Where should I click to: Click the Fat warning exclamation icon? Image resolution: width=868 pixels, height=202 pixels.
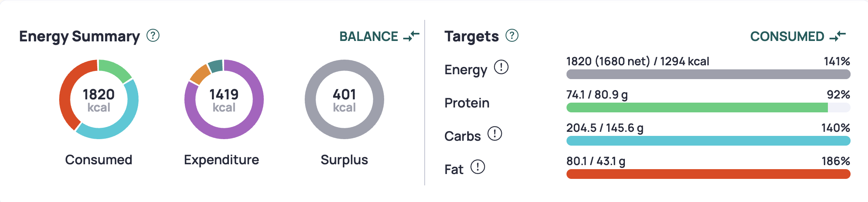(x=478, y=167)
